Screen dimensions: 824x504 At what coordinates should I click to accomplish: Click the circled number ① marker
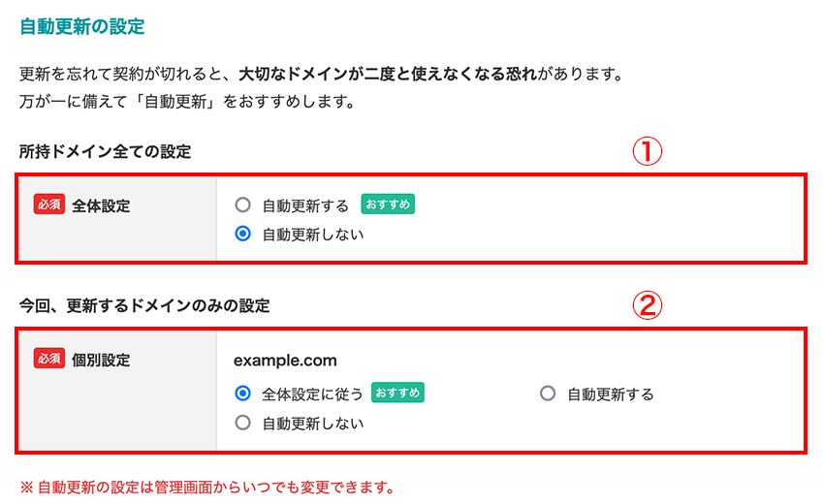648,151
